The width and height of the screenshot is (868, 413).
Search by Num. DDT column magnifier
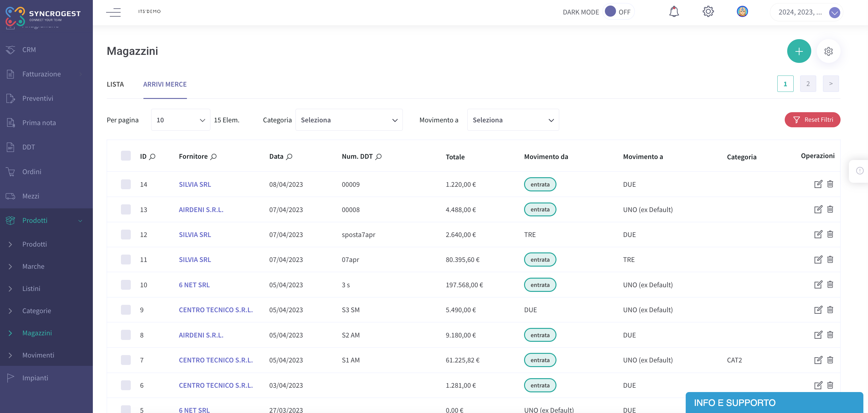378,157
